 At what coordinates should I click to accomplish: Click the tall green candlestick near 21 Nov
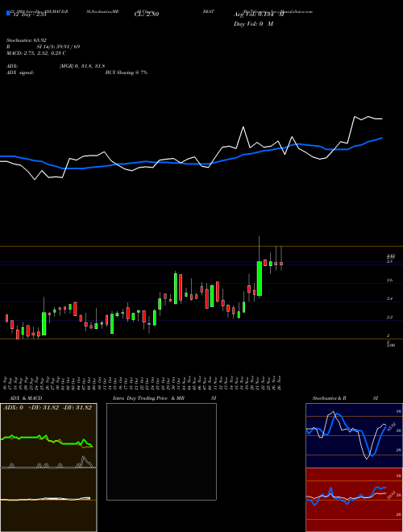(x=260, y=278)
